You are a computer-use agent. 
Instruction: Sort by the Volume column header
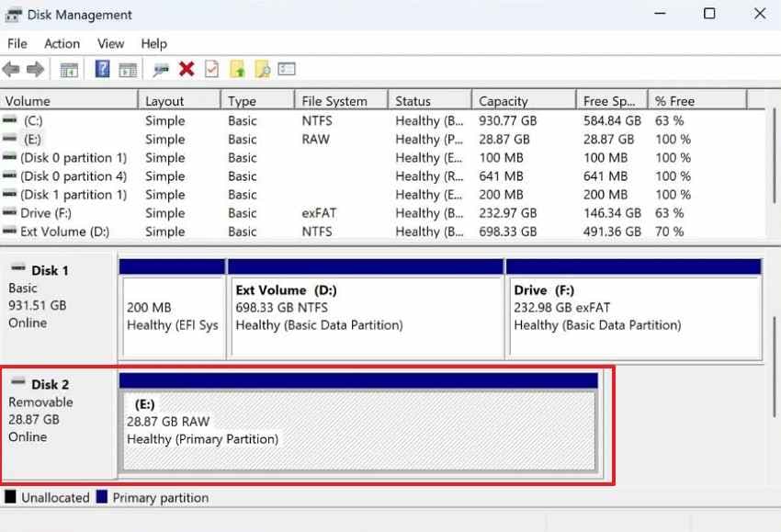pos(69,101)
